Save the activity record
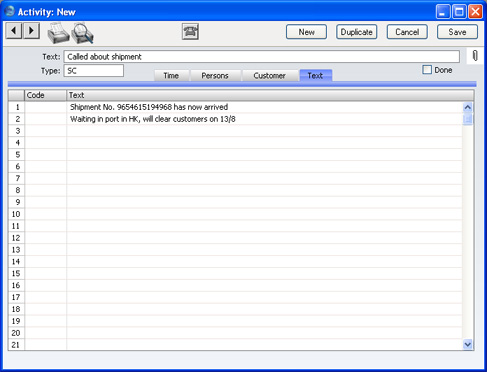This screenshot has width=487, height=372. tap(457, 32)
